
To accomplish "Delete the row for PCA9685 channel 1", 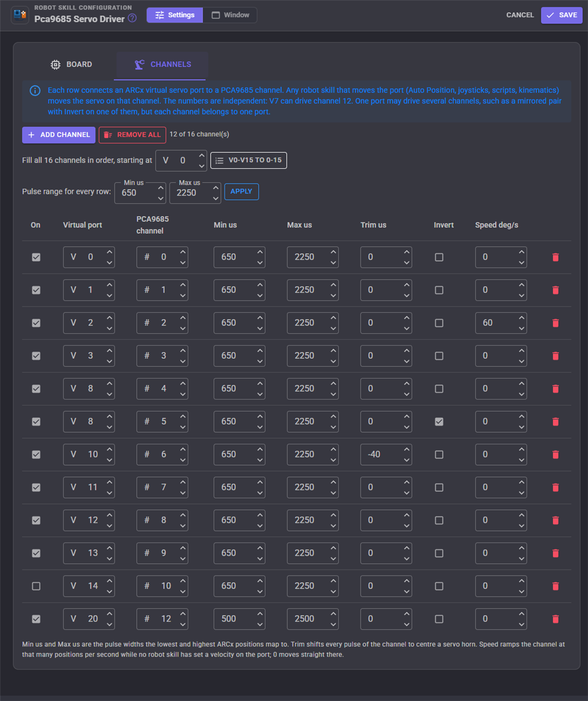I will (555, 290).
